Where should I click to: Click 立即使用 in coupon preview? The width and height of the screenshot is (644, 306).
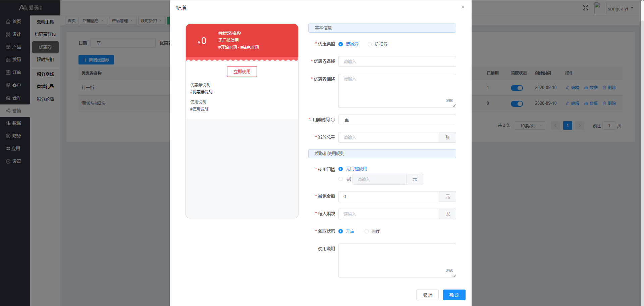coord(242,72)
